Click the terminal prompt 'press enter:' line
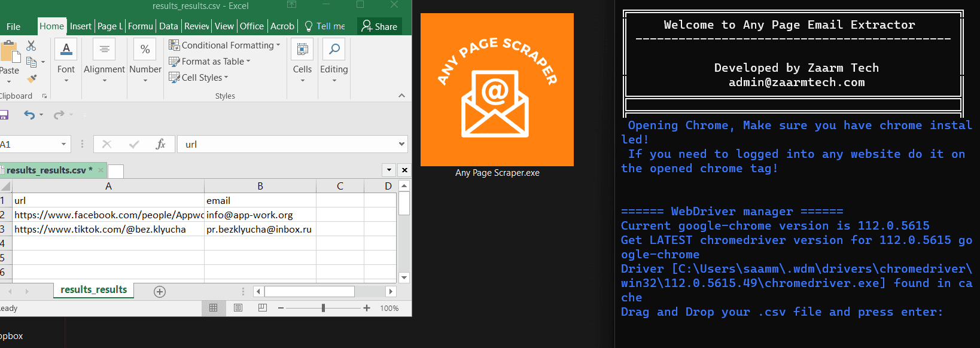This screenshot has height=348, width=980. [x=781, y=312]
